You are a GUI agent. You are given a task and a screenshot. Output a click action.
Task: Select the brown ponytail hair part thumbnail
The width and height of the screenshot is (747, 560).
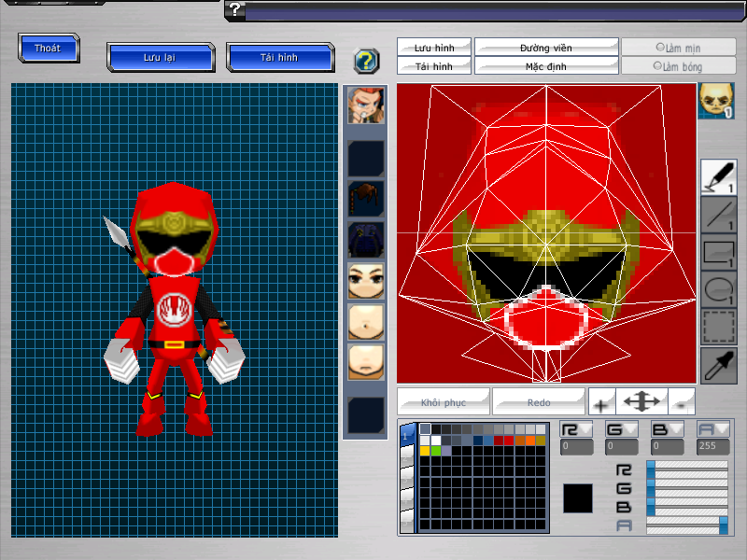pyautogui.click(x=365, y=199)
